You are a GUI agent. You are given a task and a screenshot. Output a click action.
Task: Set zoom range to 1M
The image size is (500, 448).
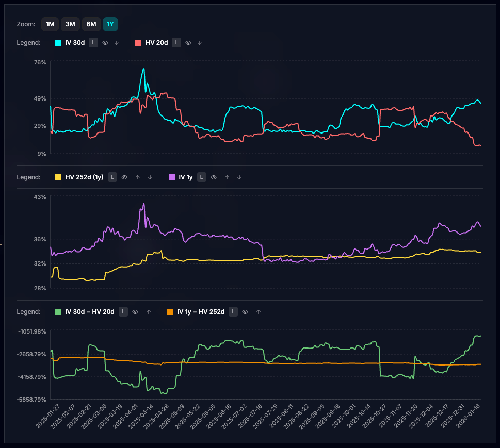tap(50, 24)
